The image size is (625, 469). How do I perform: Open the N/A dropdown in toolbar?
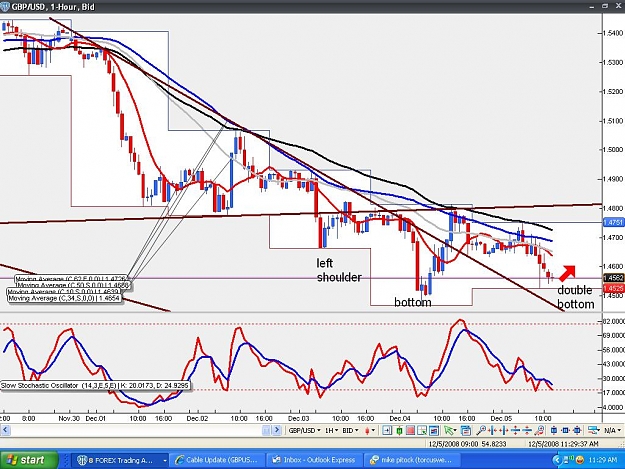[x=612, y=430]
